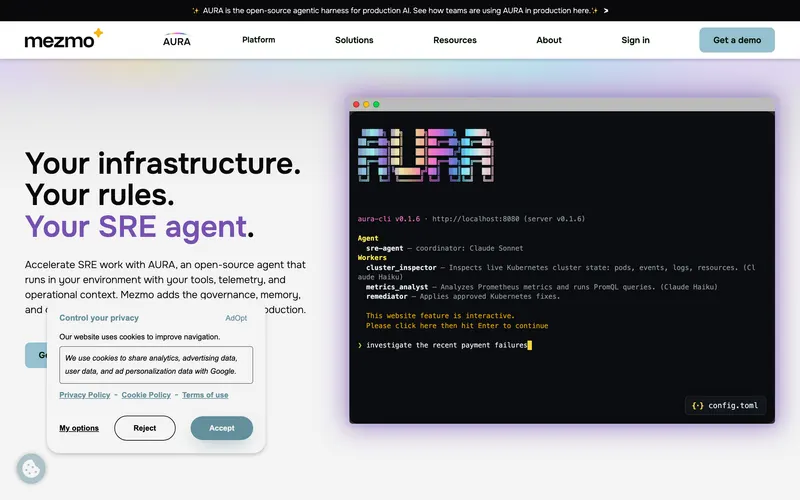Click the green maximize dot on terminal window

(x=376, y=104)
